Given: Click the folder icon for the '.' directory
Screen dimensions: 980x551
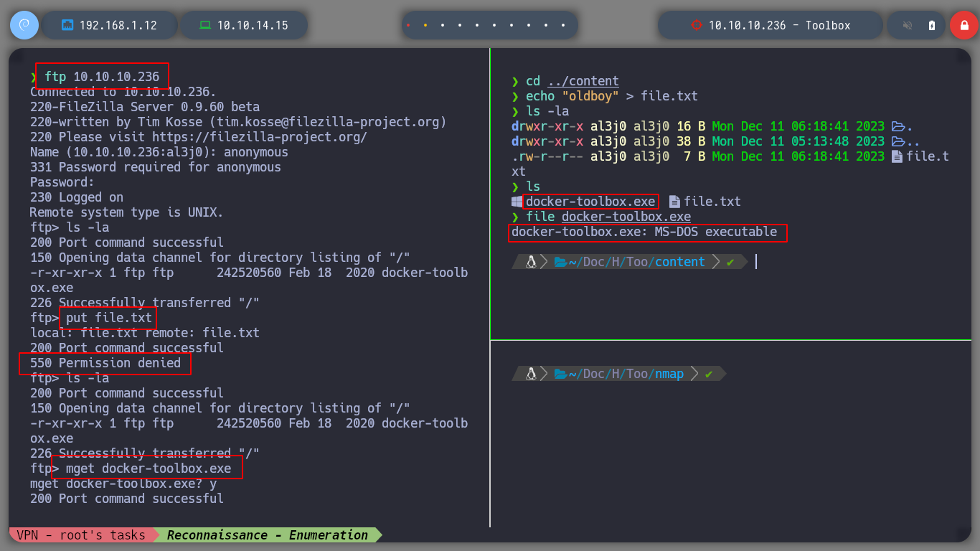Looking at the screenshot, I should [x=897, y=126].
